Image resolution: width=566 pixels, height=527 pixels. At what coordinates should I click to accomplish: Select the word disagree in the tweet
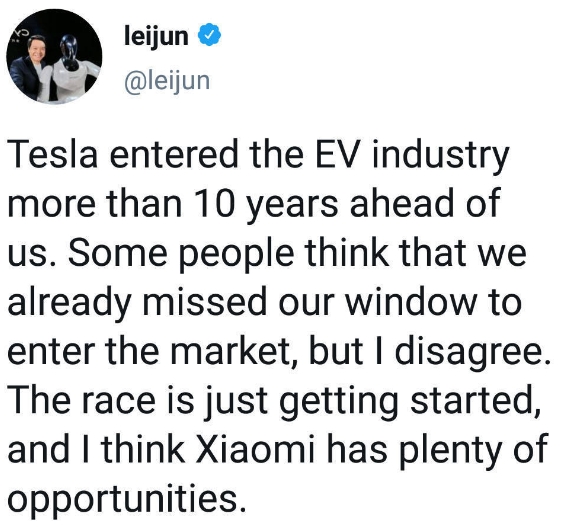[473, 351]
